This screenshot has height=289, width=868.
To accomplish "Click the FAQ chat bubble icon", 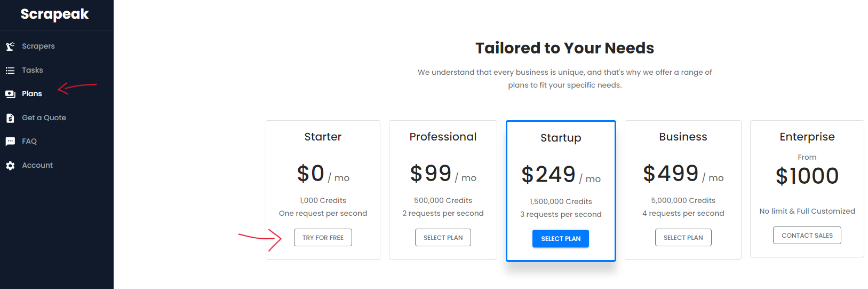I will 10,142.
